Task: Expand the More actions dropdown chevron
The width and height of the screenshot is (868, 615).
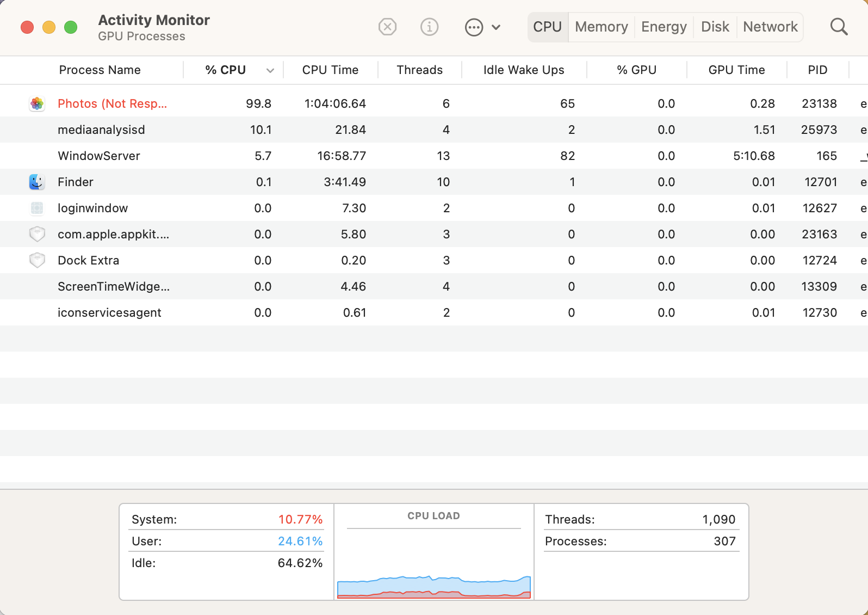Action: point(496,27)
